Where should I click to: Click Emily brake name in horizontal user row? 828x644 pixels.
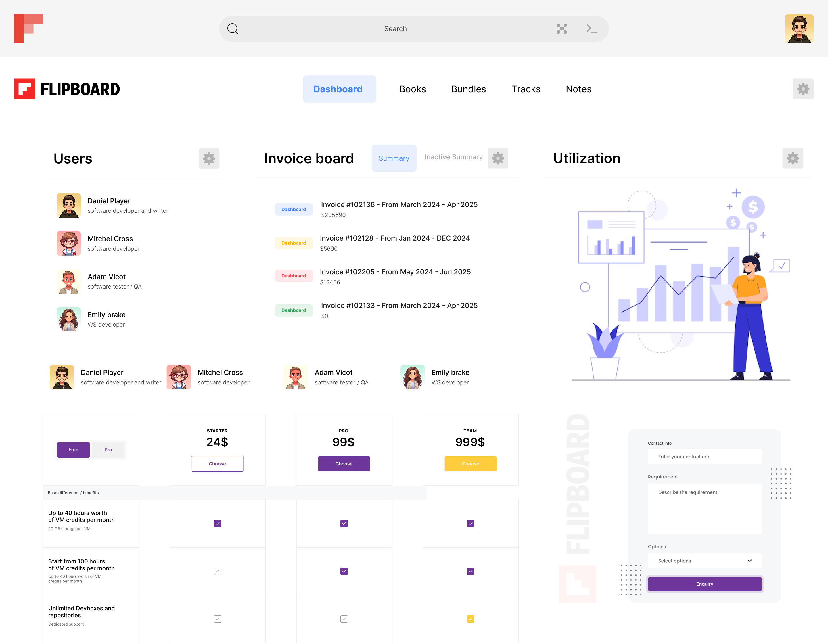(x=450, y=373)
